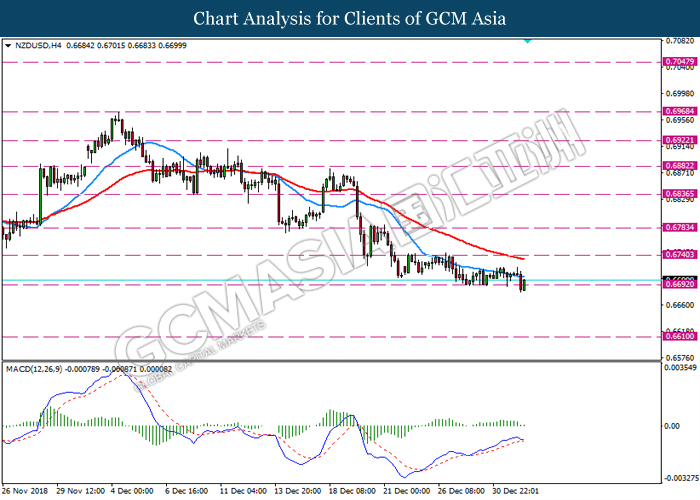Screen dimensions: 700x500
Task: Select the 0.68365 price level label
Action: tap(680, 194)
